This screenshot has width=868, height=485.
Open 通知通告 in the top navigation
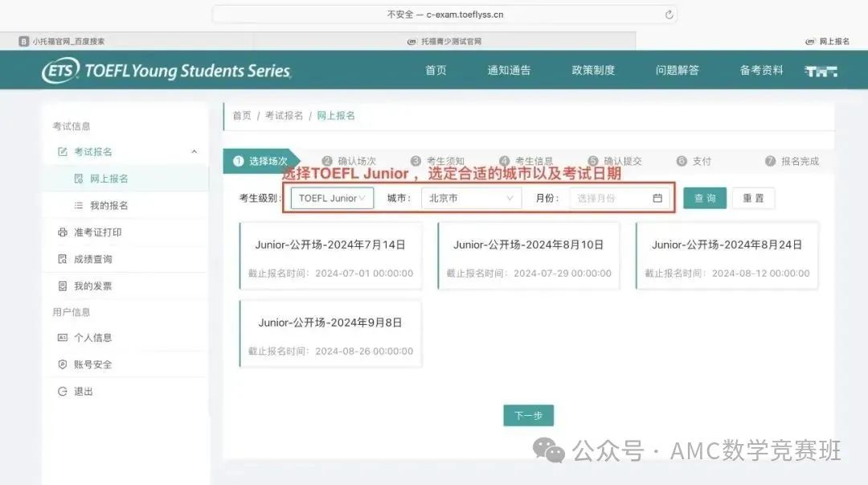click(x=509, y=71)
